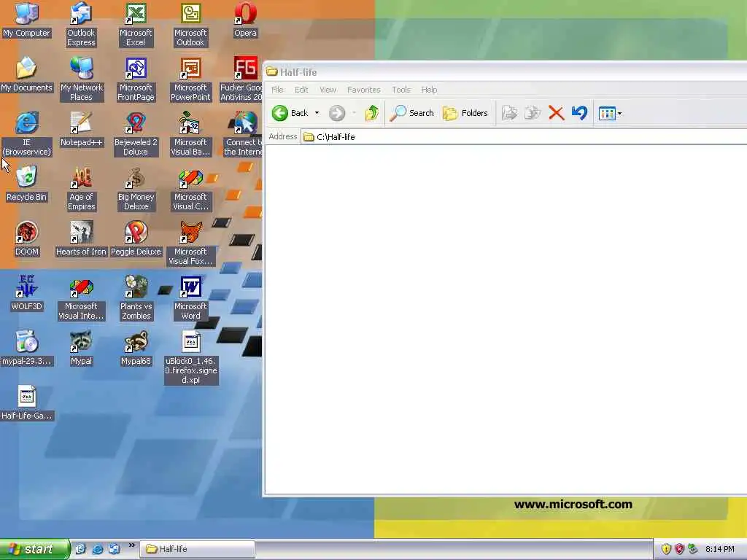Select uBlock0 firefox signed xpi file
This screenshot has height=560, width=747.
(190, 358)
